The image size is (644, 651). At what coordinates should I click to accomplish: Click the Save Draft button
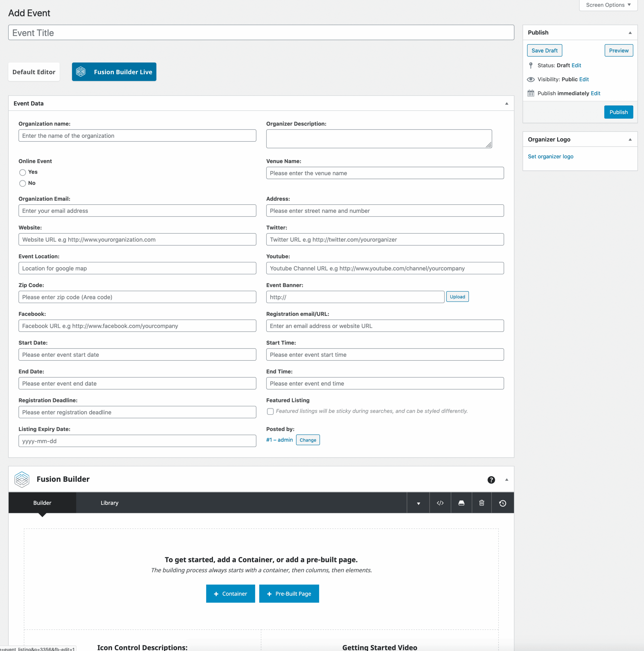click(544, 51)
